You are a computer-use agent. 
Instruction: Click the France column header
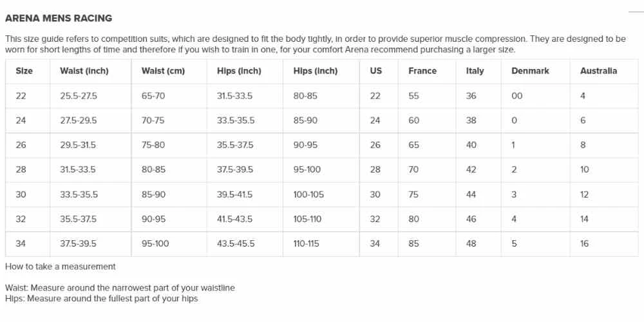422,71
